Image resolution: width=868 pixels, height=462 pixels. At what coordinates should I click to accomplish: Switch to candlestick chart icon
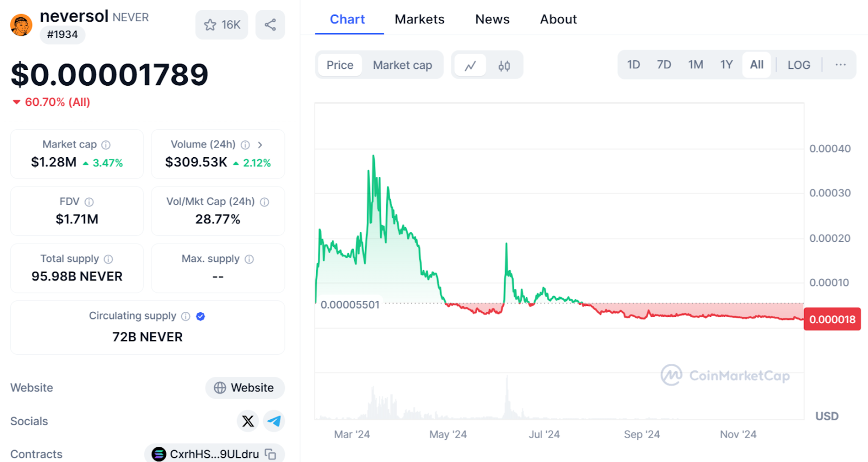pos(504,66)
